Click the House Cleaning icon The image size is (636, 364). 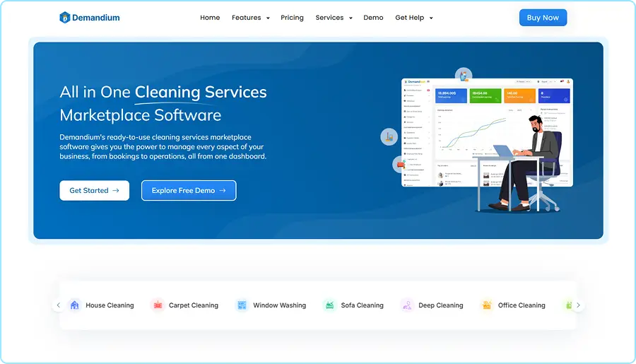[x=74, y=305]
